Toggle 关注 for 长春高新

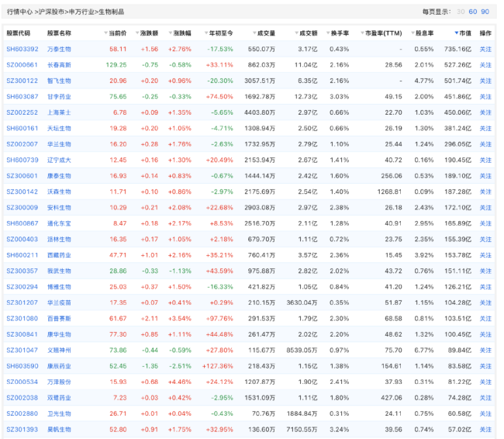pyautogui.click(x=485, y=65)
